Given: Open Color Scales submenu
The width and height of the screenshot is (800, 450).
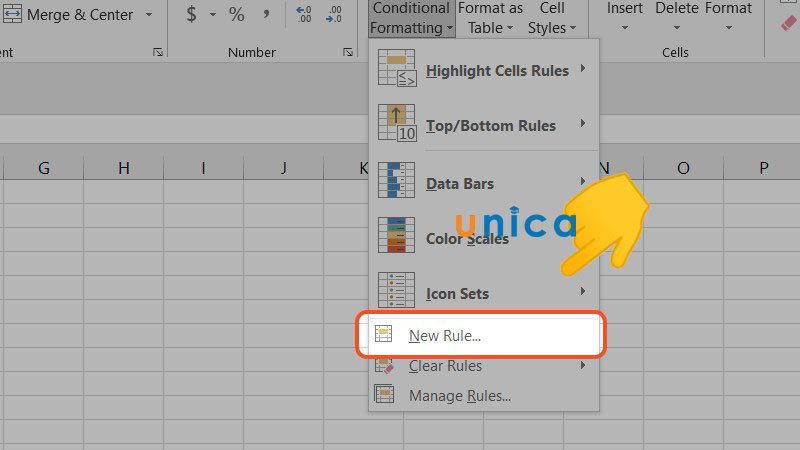Looking at the screenshot, I should (x=483, y=237).
